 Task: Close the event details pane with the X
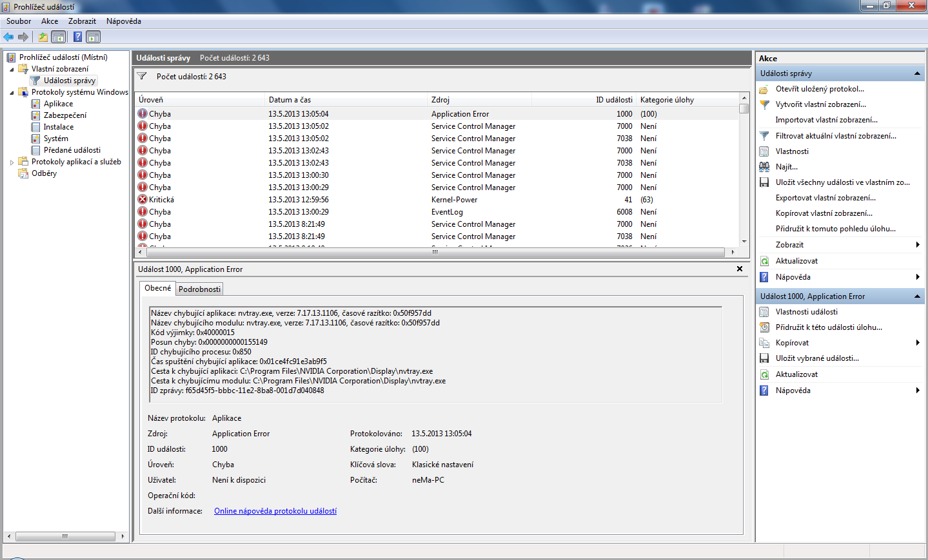[x=740, y=269]
